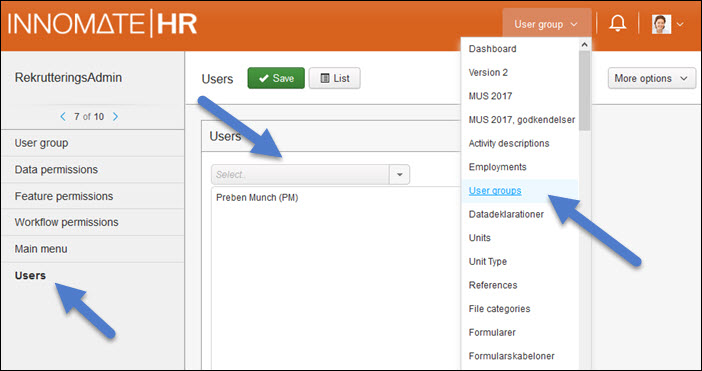702x371 pixels.
Task: Go to previous record with left chevron
Action: (x=63, y=117)
